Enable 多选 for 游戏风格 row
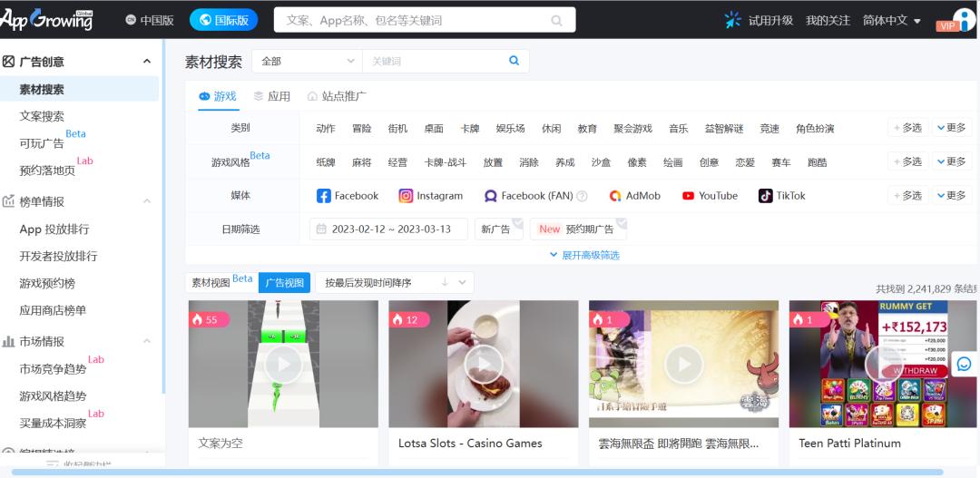 pos(907,161)
